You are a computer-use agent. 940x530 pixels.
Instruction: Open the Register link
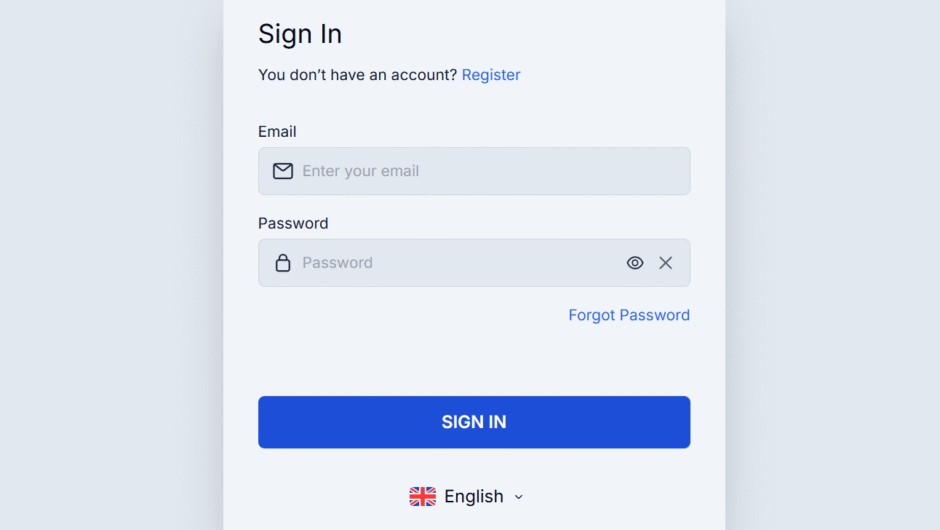pos(491,75)
